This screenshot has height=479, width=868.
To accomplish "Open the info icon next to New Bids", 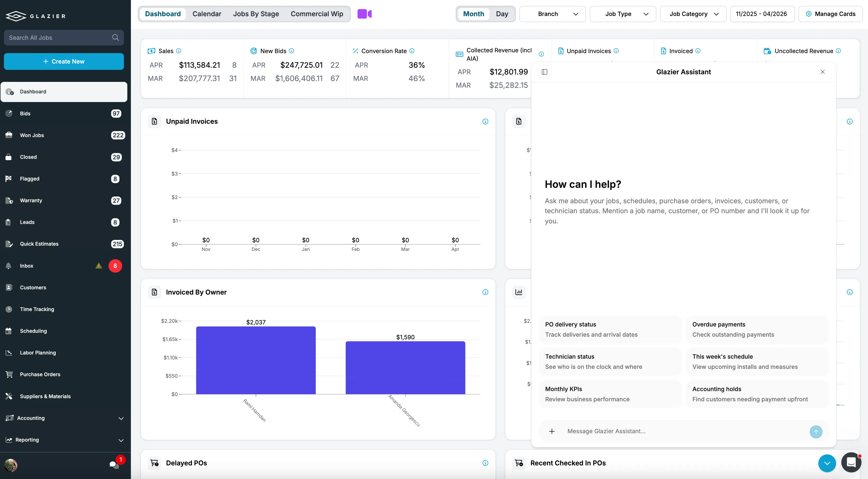I will (292, 50).
